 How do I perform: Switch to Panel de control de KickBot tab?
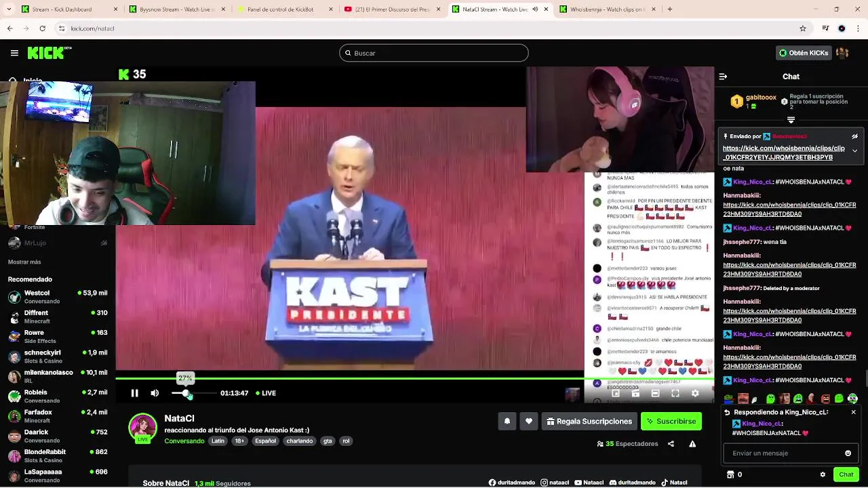(285, 9)
